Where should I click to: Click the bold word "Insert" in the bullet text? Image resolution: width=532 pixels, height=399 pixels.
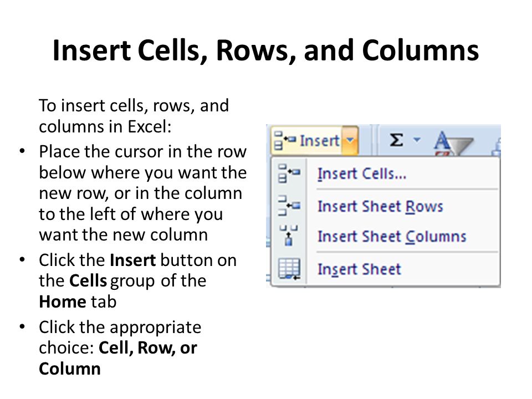(x=133, y=260)
